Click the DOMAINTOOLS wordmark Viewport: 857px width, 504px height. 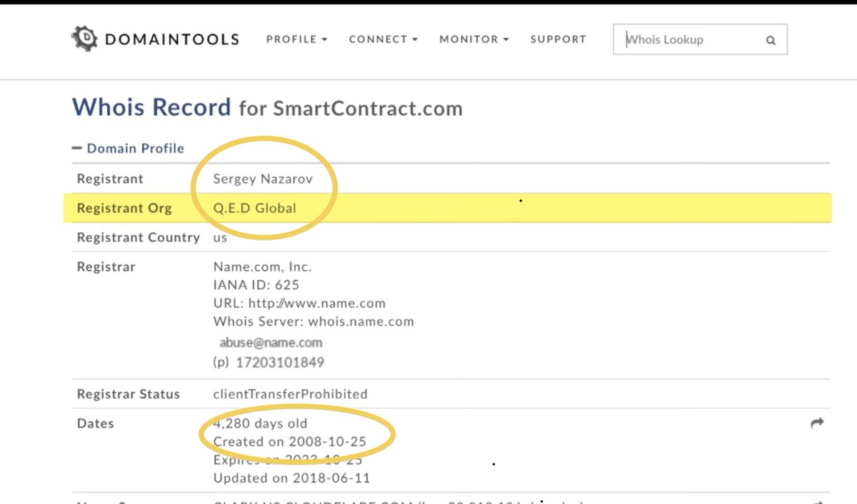(171, 39)
